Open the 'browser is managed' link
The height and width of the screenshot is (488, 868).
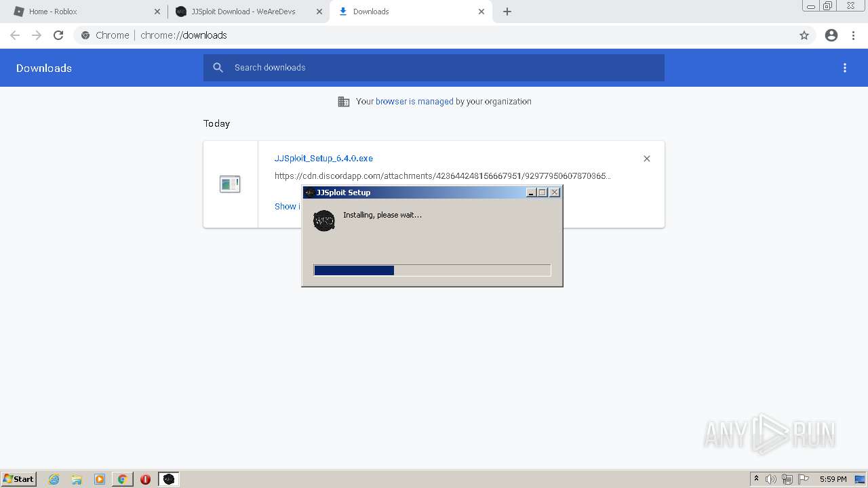[x=414, y=102]
